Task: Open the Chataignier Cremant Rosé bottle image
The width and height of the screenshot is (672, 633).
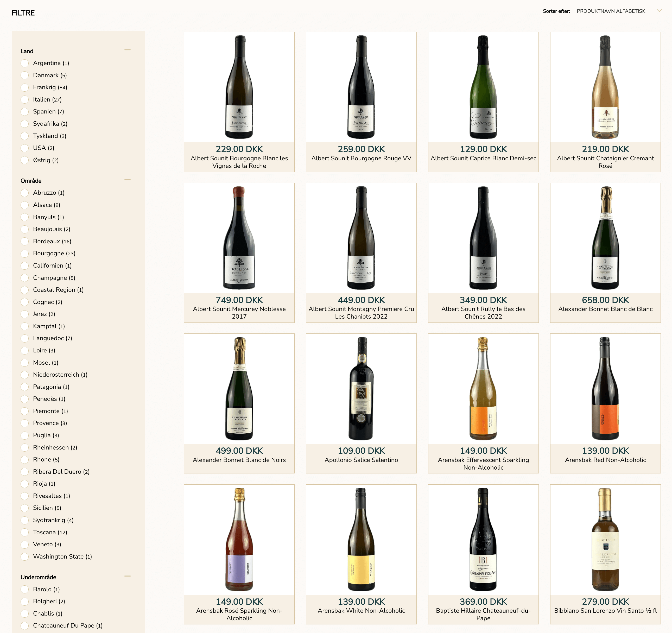Action: (605, 87)
